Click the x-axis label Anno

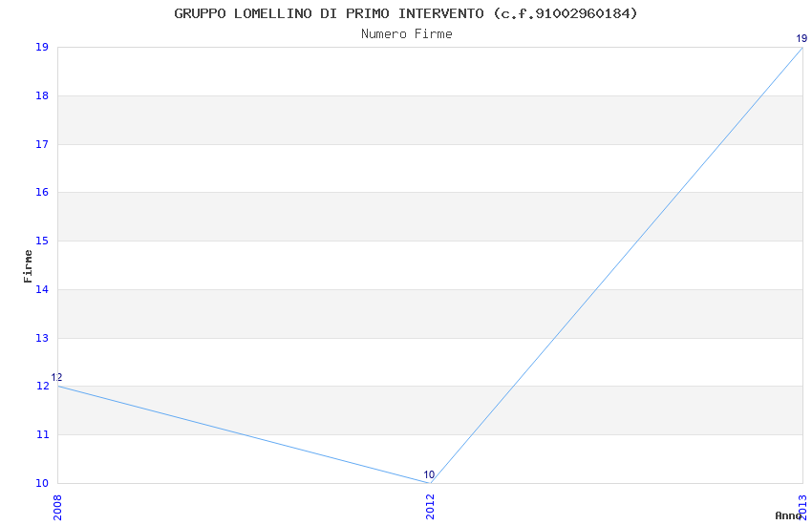click(x=788, y=515)
